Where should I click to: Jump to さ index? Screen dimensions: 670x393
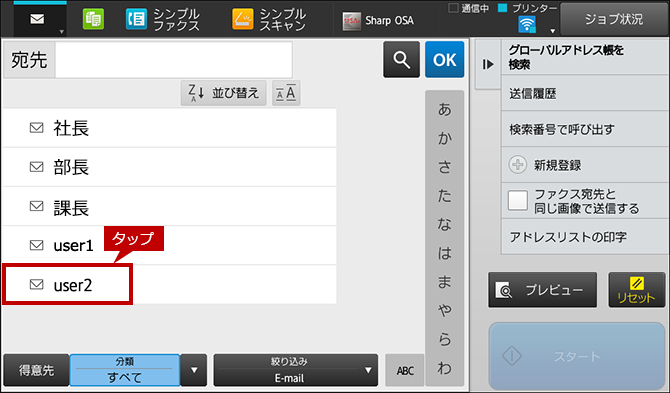444,167
